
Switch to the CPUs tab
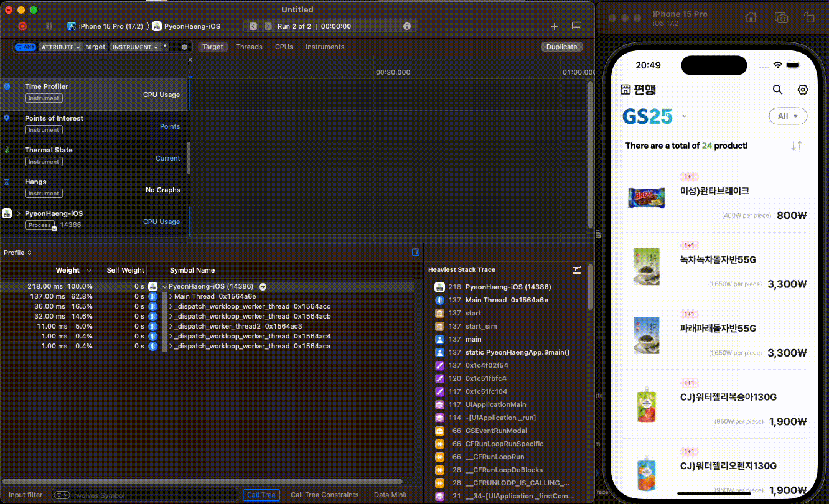click(284, 47)
